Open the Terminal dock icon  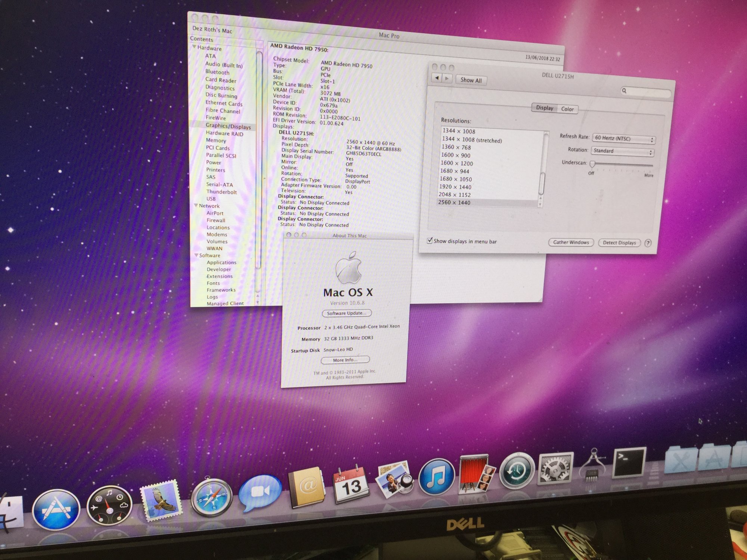pos(629,462)
